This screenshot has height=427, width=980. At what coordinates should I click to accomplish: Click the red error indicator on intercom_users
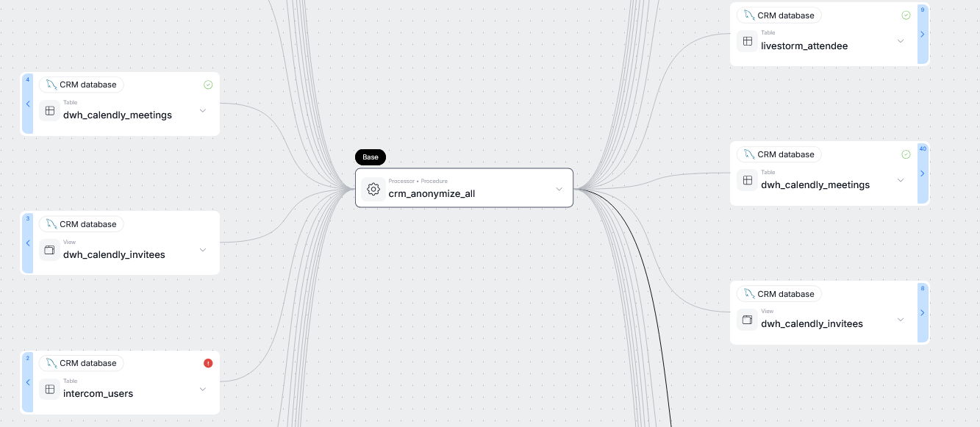click(208, 363)
